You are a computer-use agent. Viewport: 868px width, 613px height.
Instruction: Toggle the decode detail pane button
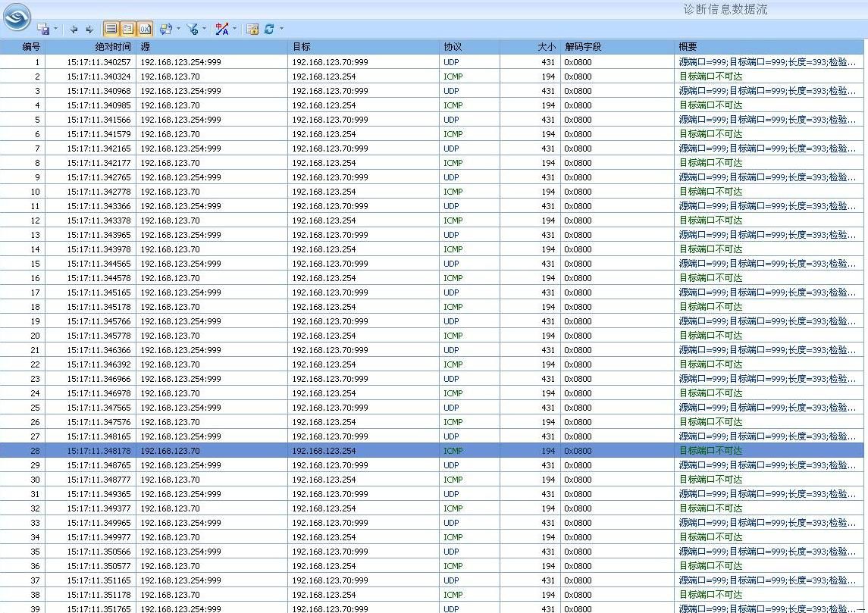(128, 29)
